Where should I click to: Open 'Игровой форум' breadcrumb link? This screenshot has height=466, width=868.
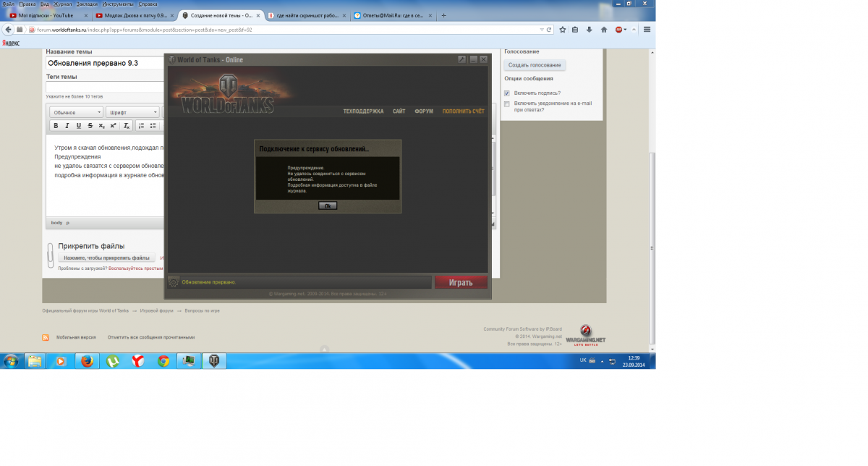[156, 310]
